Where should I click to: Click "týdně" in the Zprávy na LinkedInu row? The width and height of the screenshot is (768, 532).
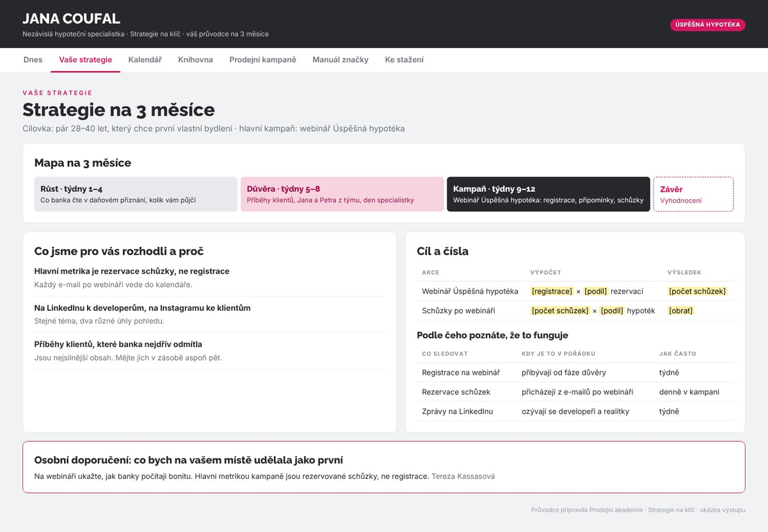pyautogui.click(x=669, y=411)
